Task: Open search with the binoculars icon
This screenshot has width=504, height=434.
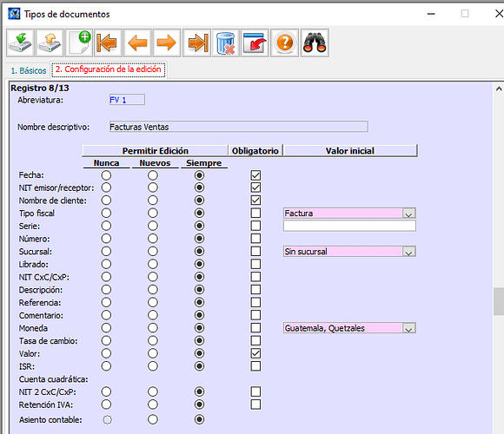Action: pos(315,43)
